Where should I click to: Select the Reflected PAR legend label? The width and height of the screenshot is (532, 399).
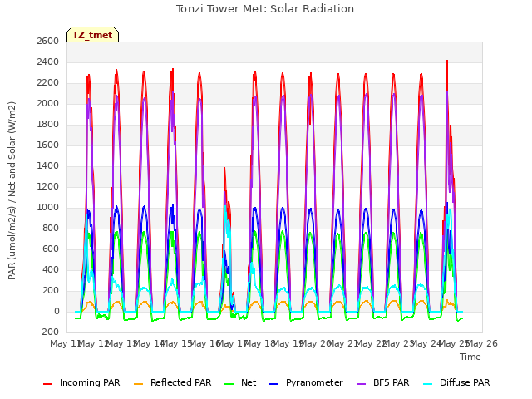pyautogui.click(x=181, y=382)
